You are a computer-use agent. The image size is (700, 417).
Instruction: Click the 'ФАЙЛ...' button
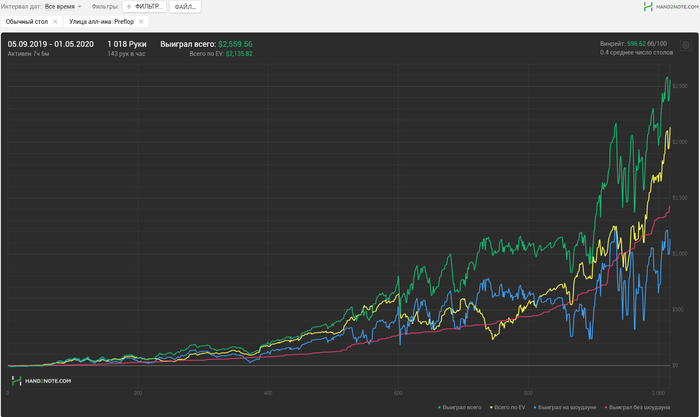tap(185, 7)
